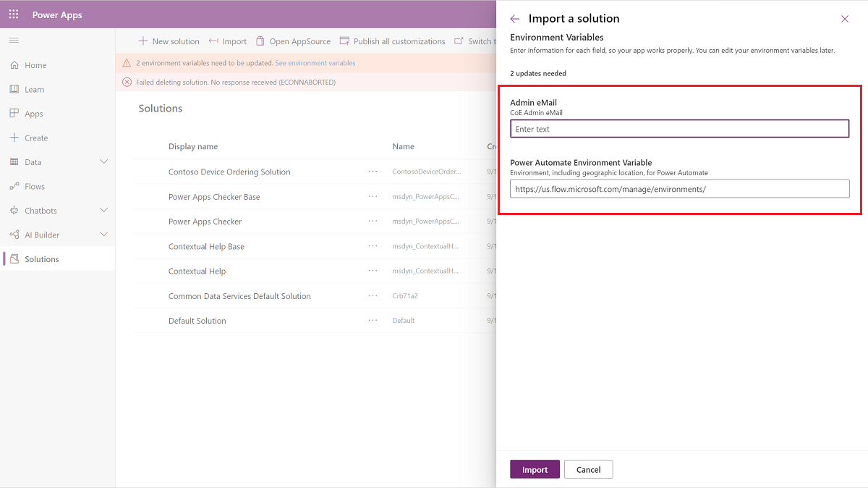Viewport: 868px width, 488px height.
Task: Expand the Chatbots section chevron
Action: (x=103, y=210)
